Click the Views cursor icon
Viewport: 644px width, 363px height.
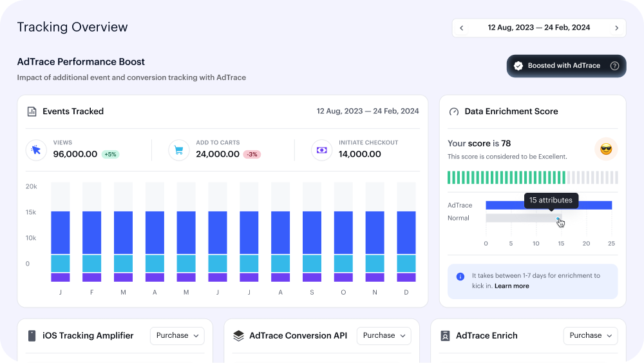[x=36, y=150]
